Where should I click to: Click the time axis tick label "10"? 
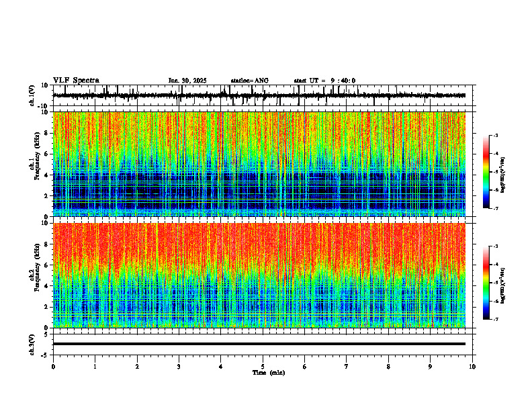472,367
